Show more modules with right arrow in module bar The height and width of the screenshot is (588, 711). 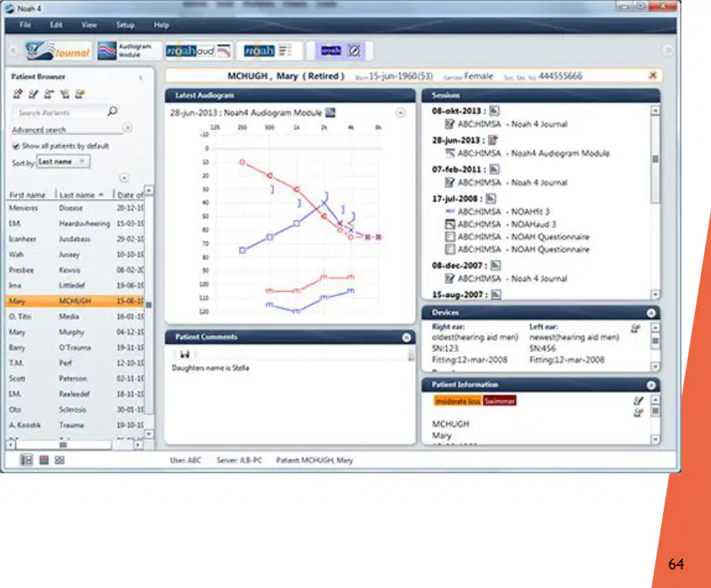tap(668, 51)
